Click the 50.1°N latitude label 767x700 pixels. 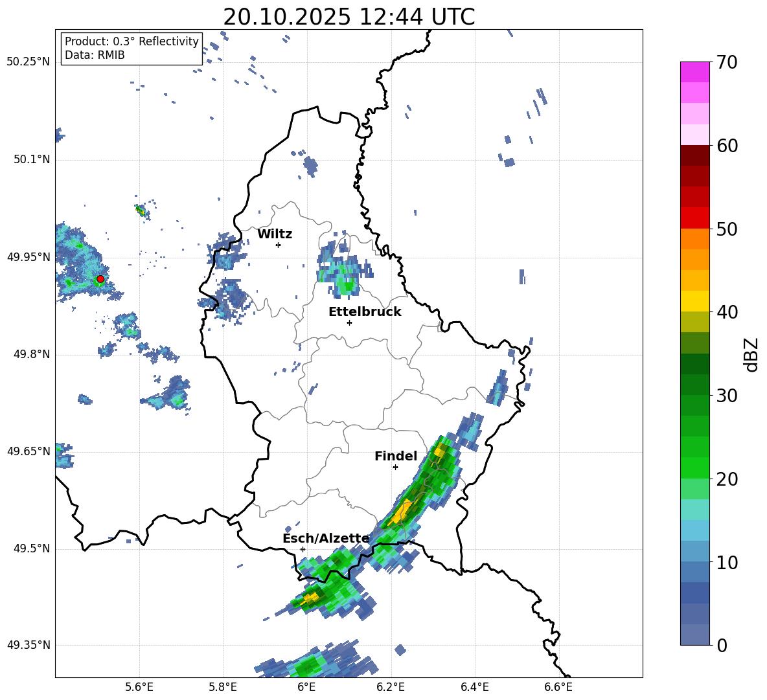click(32, 160)
